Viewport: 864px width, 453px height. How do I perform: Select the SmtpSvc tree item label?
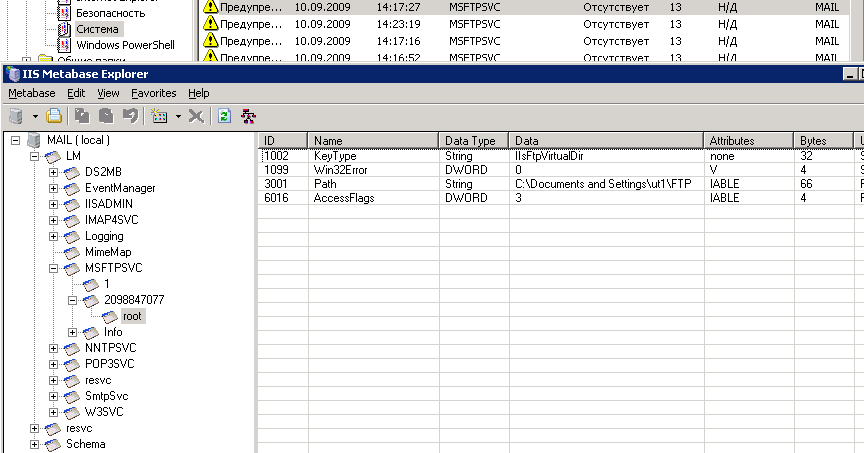(106, 396)
